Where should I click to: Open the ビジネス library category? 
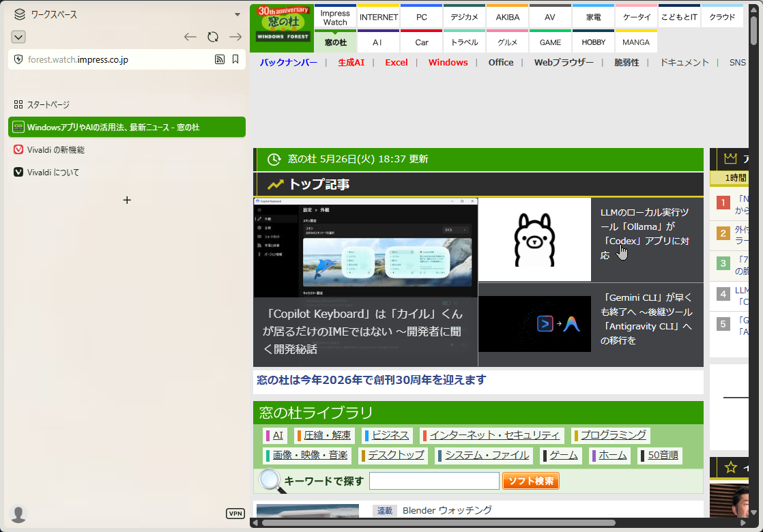388,435
